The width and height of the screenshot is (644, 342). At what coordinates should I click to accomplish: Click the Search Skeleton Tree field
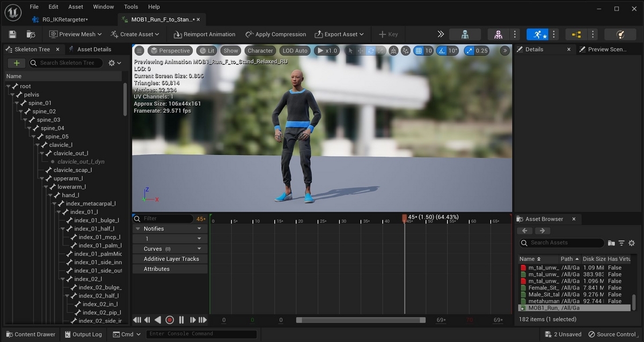tap(67, 63)
